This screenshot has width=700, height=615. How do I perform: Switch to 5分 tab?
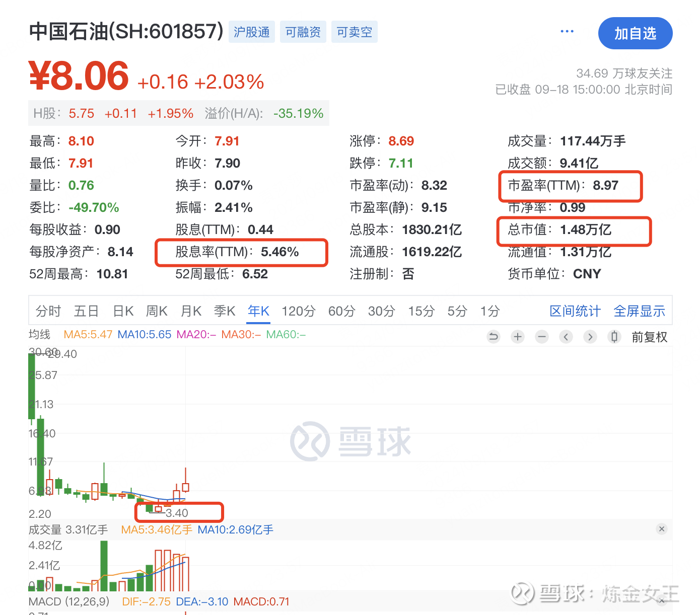(457, 311)
